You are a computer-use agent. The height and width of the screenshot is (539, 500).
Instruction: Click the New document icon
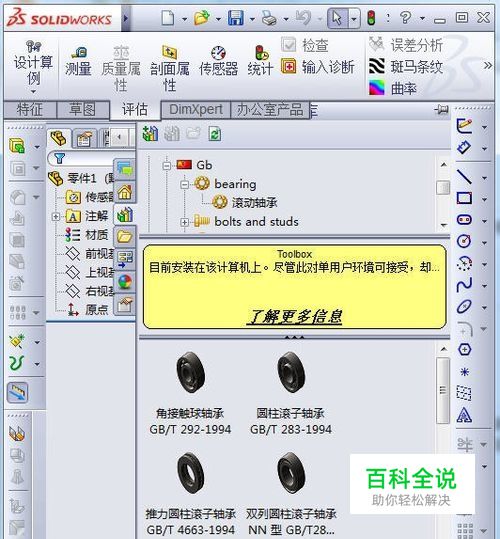pos(168,18)
